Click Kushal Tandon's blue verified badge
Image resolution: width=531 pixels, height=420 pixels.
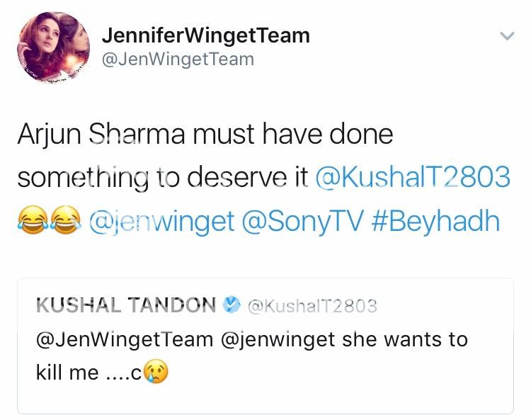tap(230, 305)
